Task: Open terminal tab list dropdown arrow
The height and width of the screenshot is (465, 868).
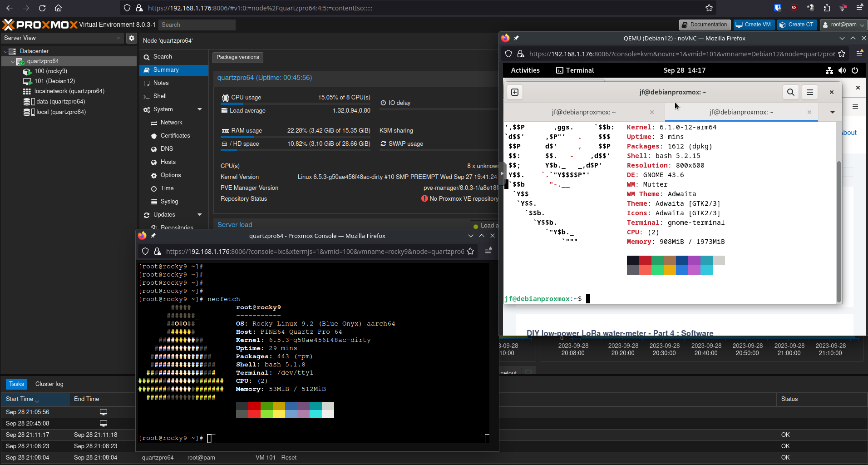Action: (x=832, y=112)
